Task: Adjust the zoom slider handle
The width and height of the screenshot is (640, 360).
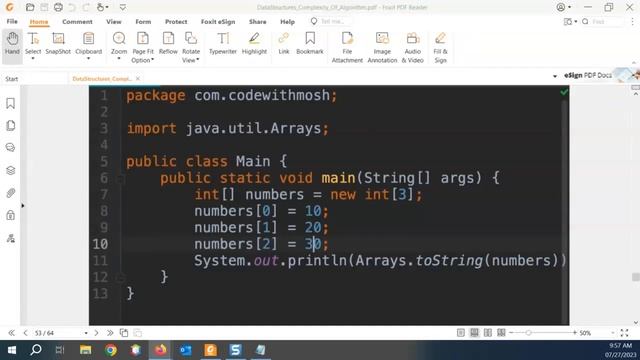Action: tap(529, 333)
